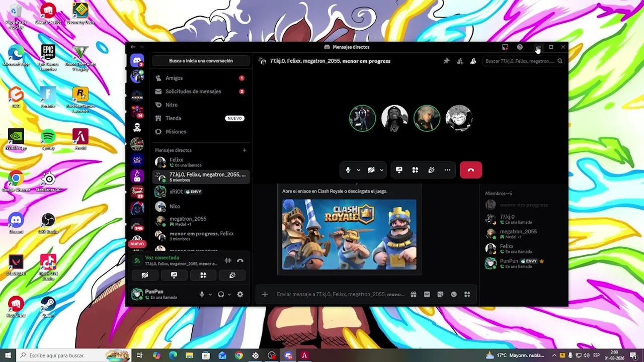The image size is (644, 362).
Task: Open Spotify desktop shortcut
Action: pyautogui.click(x=48, y=140)
